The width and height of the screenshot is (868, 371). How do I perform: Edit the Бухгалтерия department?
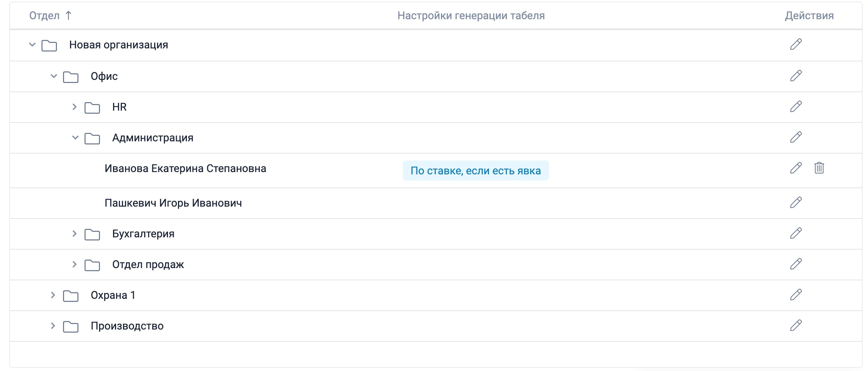tap(796, 233)
